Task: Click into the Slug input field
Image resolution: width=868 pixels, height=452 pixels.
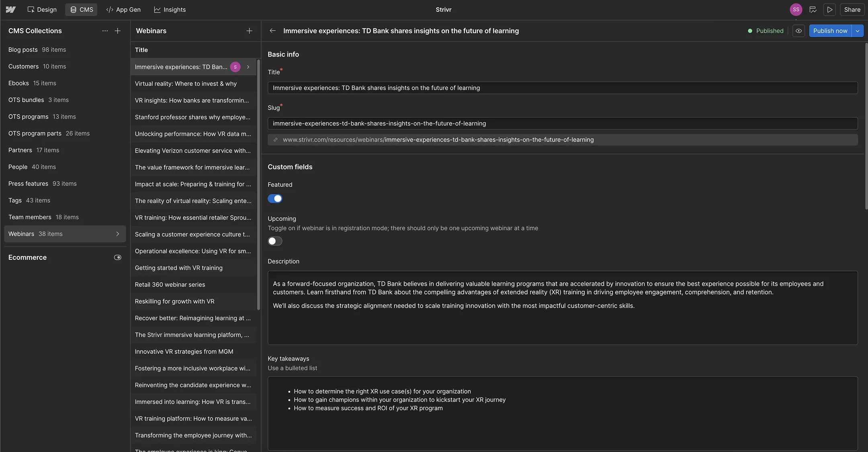Action: point(563,123)
